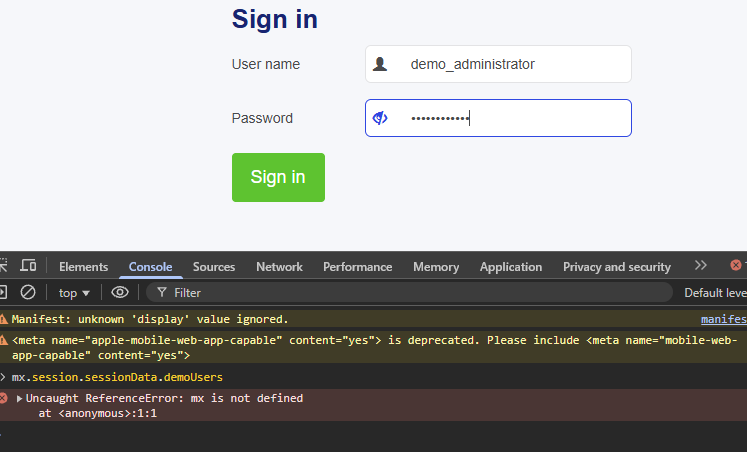The width and height of the screenshot is (747, 452).
Task: Show more DevTools tabs with the chevron
Action: 700,266
